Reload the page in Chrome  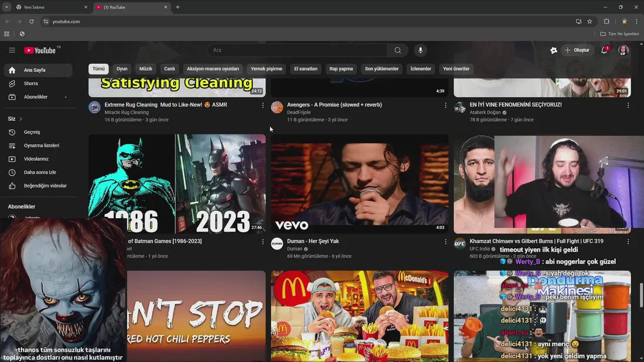click(31, 22)
